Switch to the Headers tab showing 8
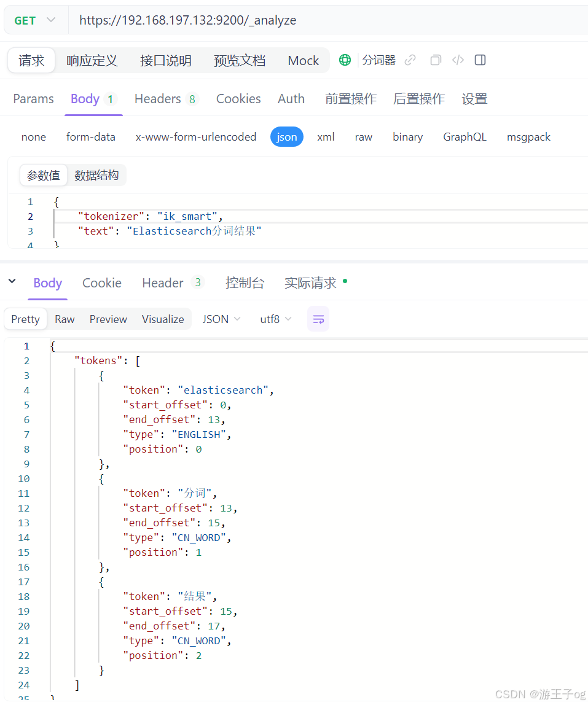 pyautogui.click(x=166, y=98)
